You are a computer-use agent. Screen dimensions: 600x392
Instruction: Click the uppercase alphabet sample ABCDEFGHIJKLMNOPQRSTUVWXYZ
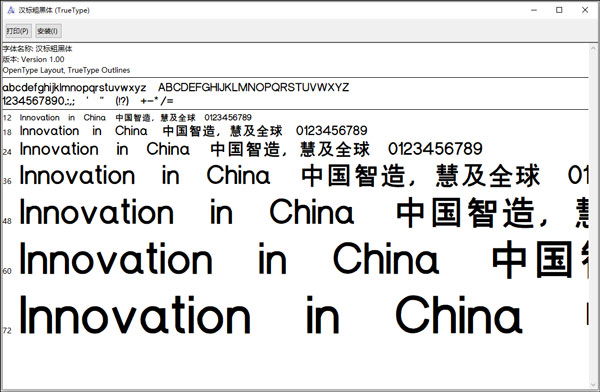click(x=253, y=87)
